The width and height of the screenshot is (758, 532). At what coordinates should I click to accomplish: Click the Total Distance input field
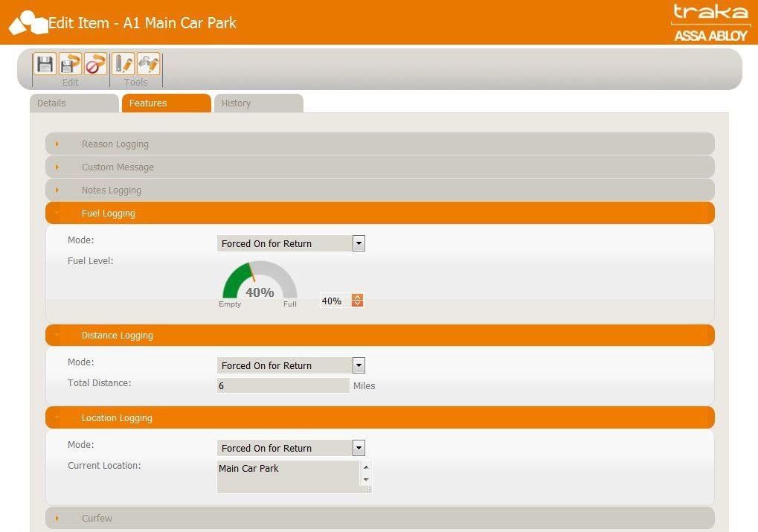point(283,385)
